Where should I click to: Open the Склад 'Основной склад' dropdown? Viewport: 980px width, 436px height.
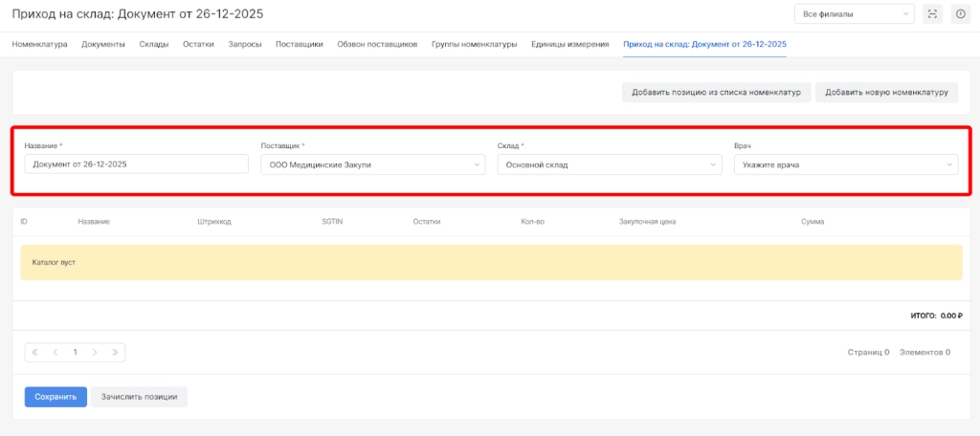click(608, 164)
